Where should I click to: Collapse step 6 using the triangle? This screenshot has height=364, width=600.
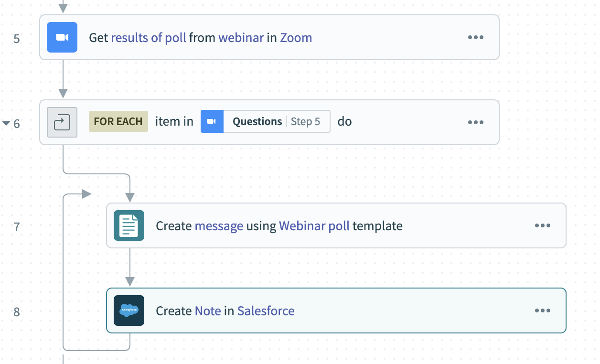point(6,123)
